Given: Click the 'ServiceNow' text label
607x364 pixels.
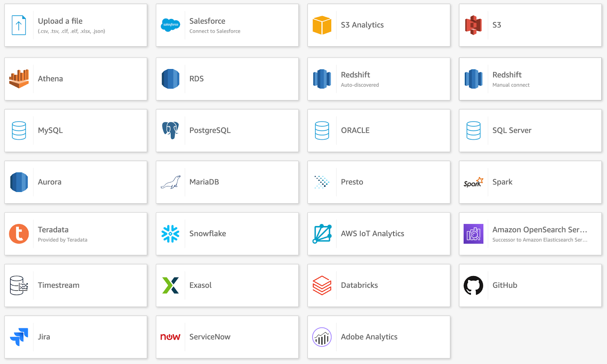Looking at the screenshot, I should [210, 337].
